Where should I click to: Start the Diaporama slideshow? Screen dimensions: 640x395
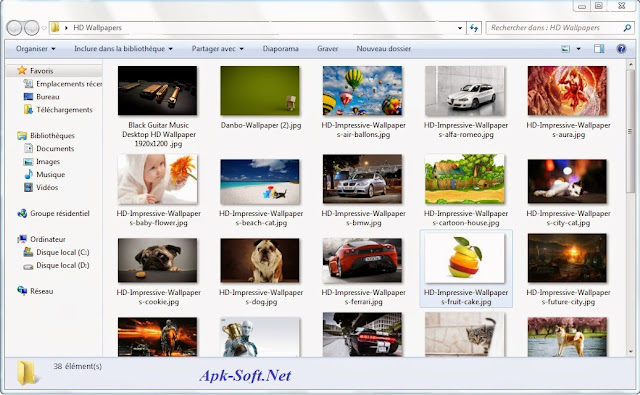280,49
